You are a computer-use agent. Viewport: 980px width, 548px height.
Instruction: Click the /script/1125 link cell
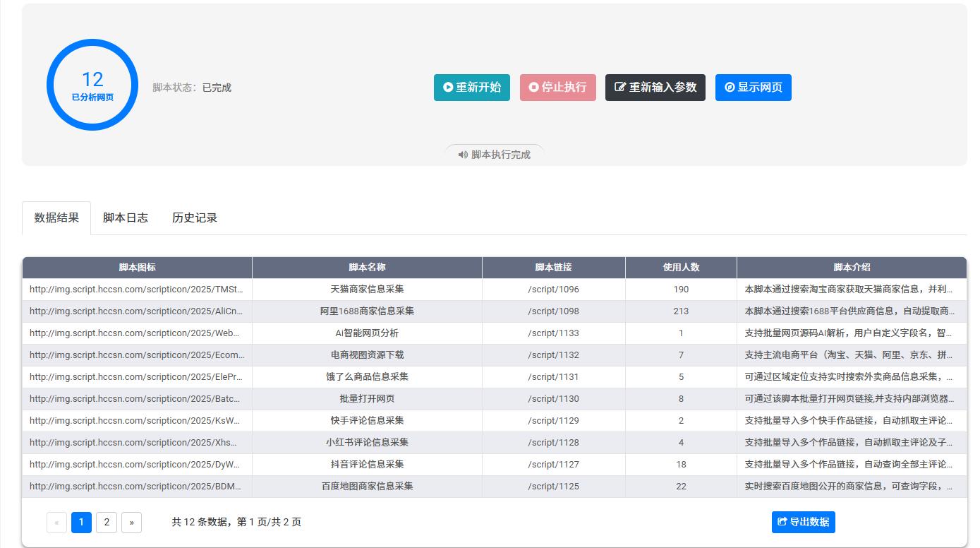554,487
